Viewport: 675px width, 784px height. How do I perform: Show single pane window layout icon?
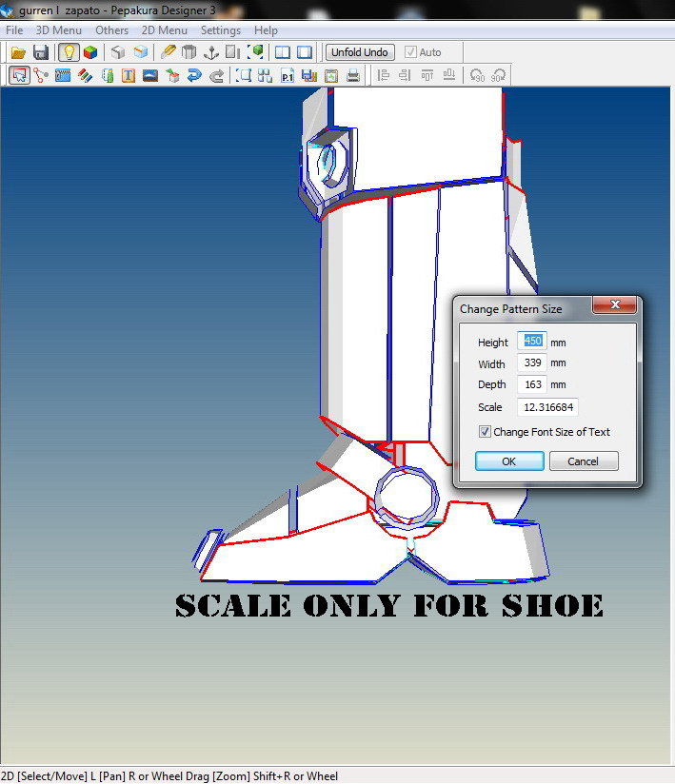[305, 52]
